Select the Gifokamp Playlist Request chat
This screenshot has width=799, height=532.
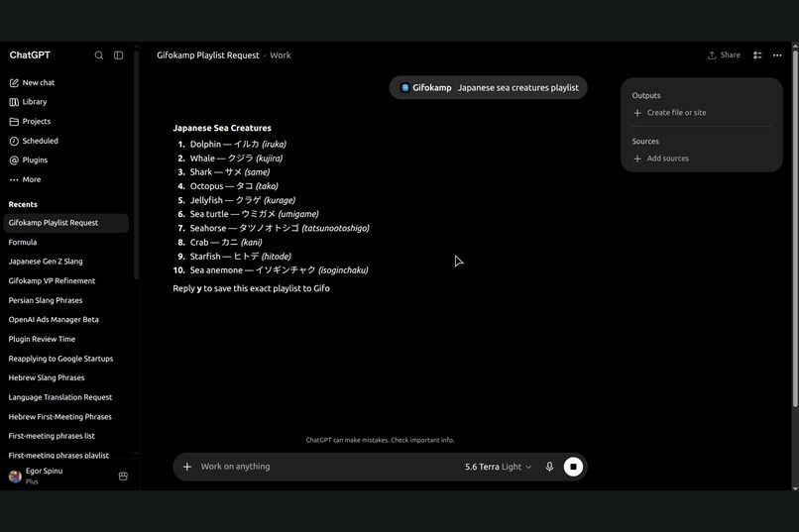point(66,223)
